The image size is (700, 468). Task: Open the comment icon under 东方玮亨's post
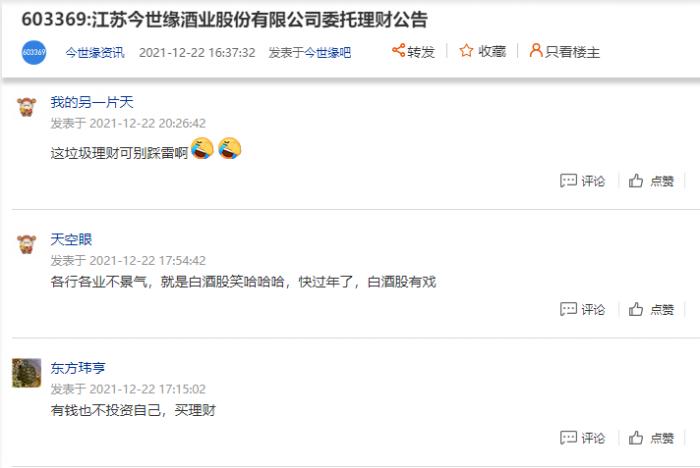[x=568, y=438]
